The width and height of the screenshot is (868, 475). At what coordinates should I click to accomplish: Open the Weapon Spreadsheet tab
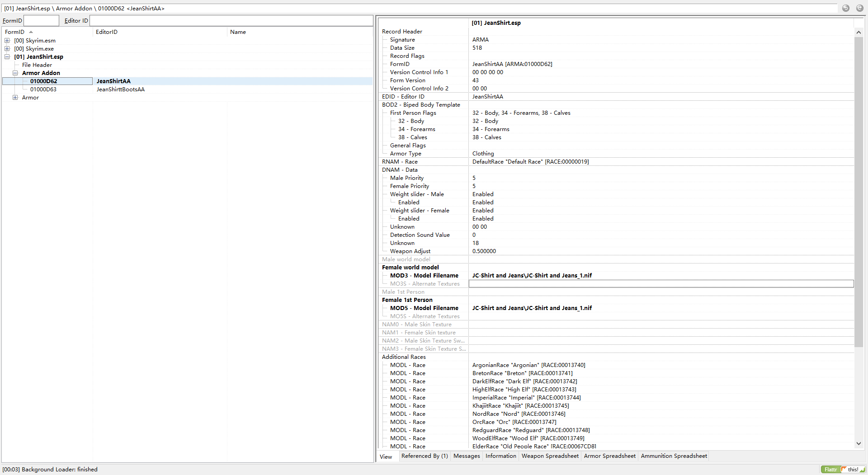[550, 456]
